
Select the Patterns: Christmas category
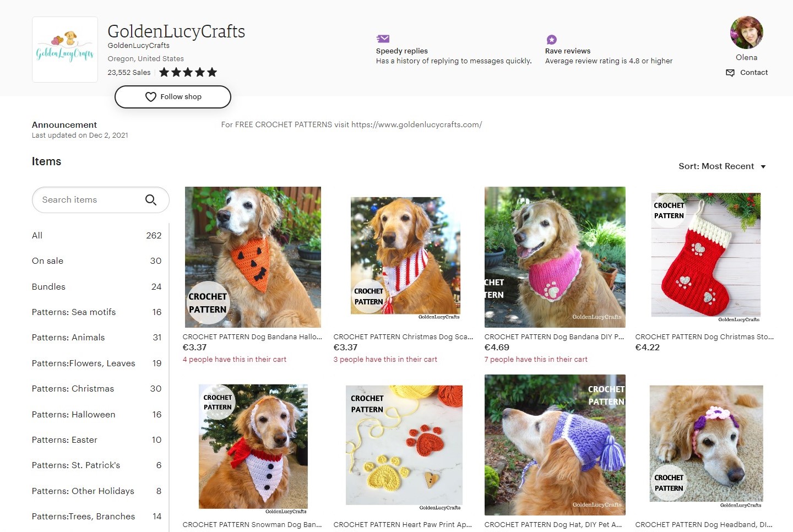click(x=72, y=389)
